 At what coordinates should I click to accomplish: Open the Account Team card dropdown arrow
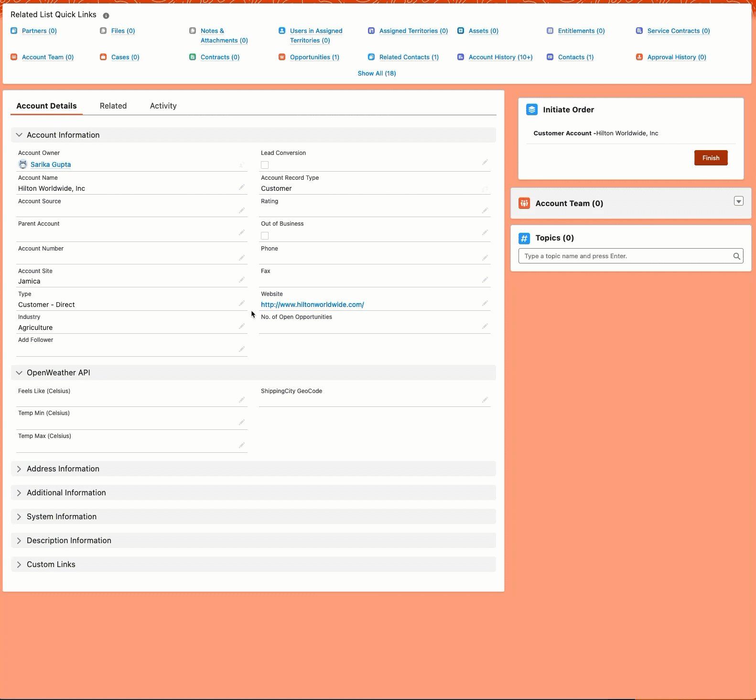coord(738,201)
